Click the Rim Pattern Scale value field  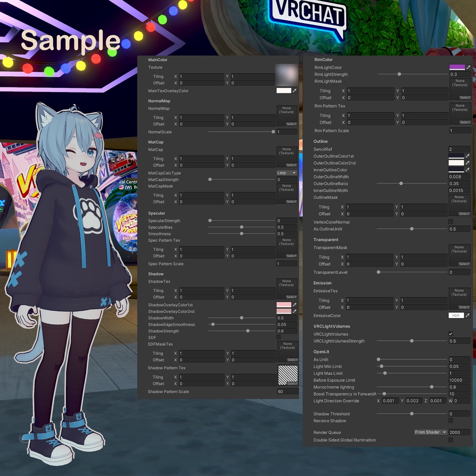click(460, 131)
